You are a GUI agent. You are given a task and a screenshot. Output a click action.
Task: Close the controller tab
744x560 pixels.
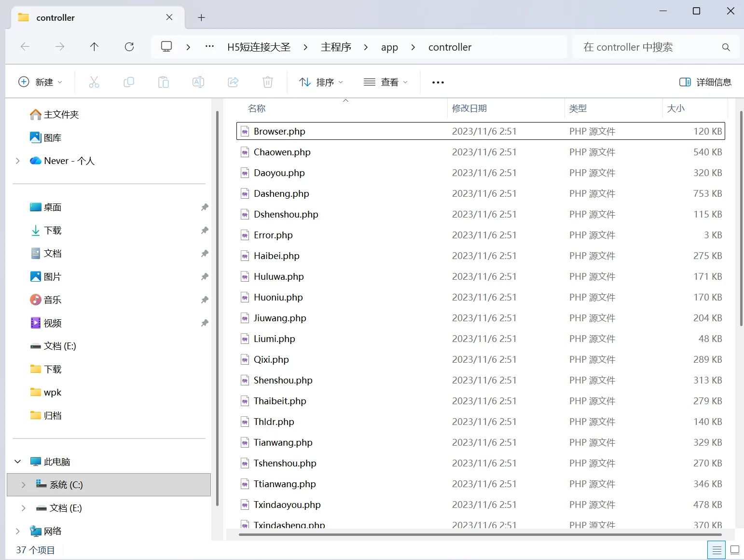(169, 17)
